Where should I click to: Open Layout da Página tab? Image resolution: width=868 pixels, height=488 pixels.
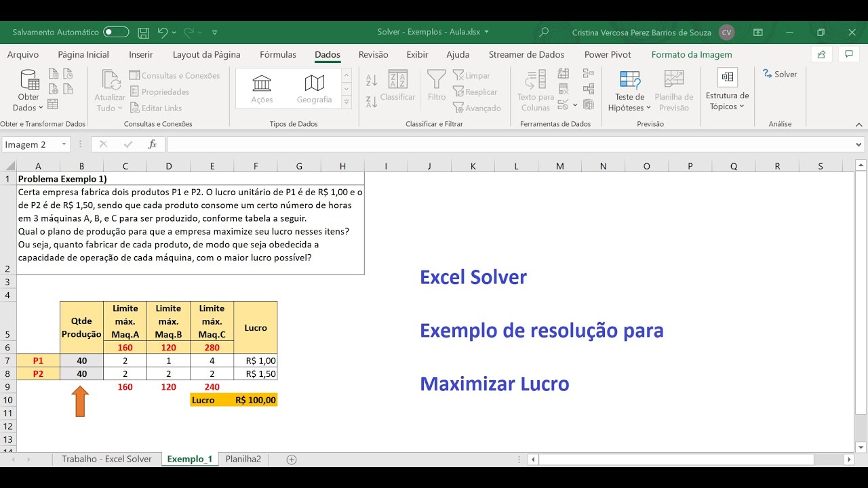pos(207,55)
